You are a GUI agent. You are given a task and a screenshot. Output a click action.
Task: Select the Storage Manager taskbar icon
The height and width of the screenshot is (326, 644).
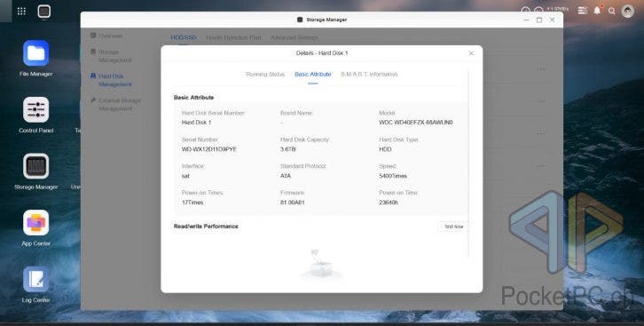[44, 11]
